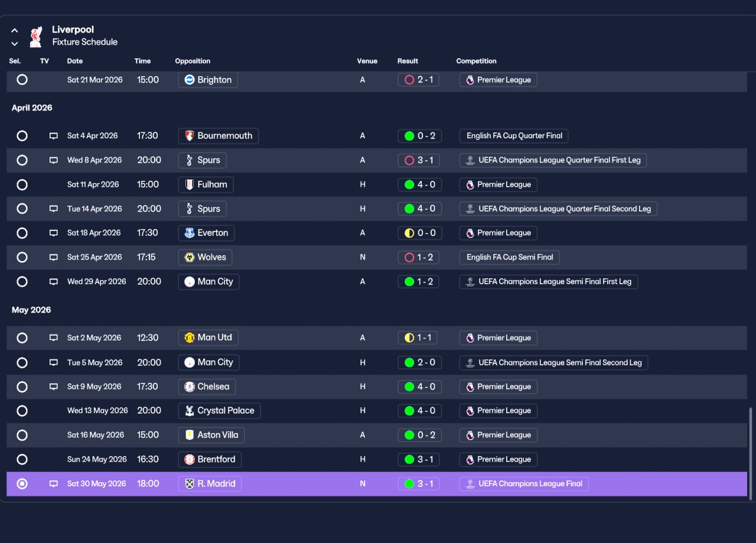Click the Everton club badge
756x543 pixels.
190,233
